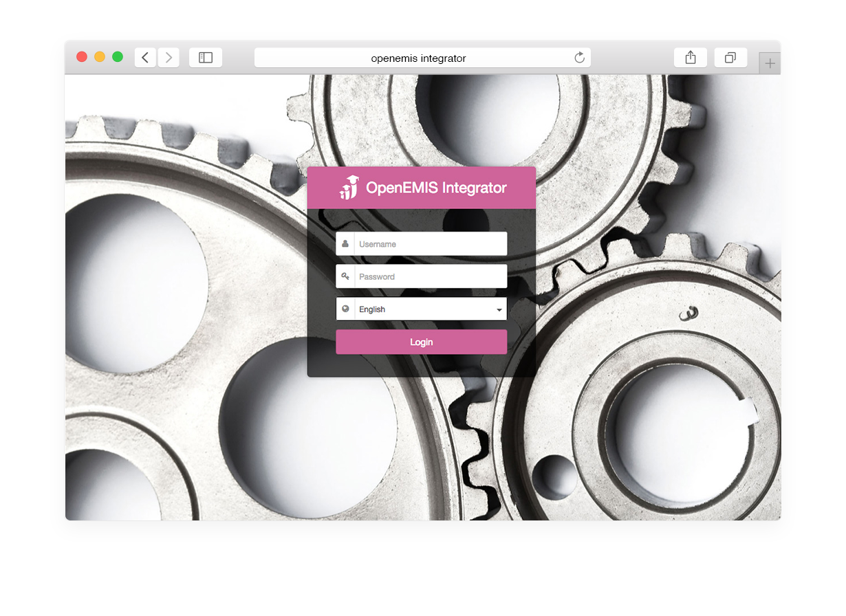Minimize the window with yellow button
Viewport: 846px width, 616px height.
point(100,57)
